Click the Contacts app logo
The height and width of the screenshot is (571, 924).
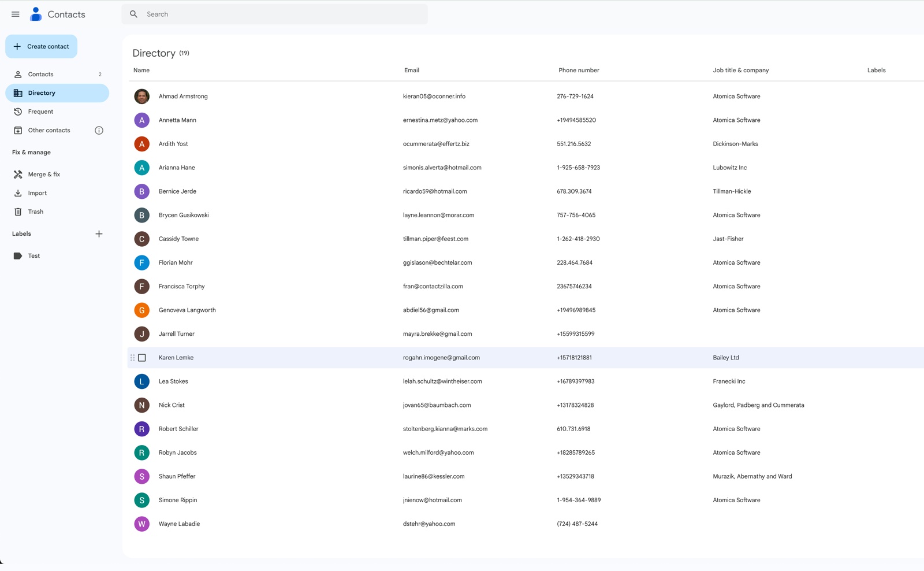36,14
